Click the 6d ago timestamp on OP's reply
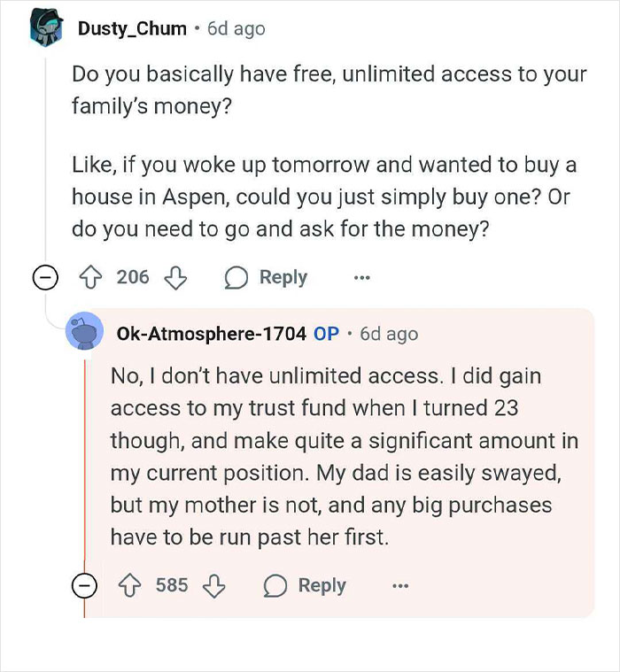 [388, 334]
